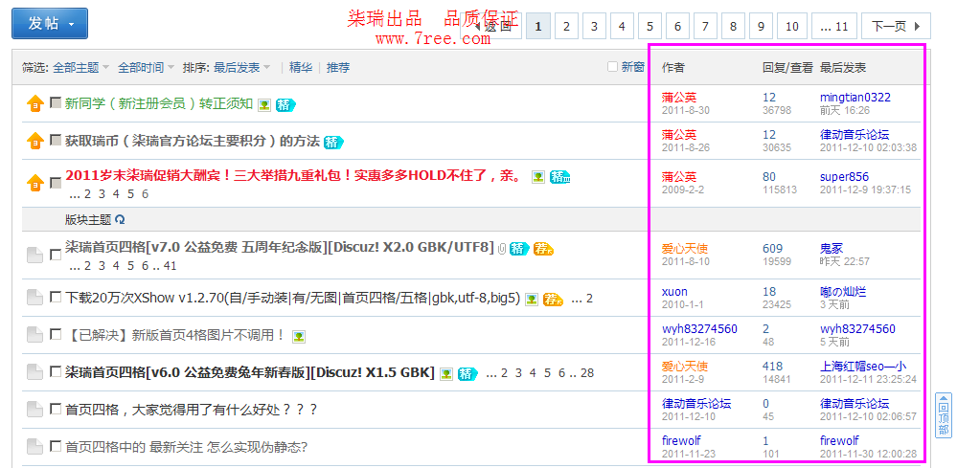Image resolution: width=980 pixels, height=468 pixels.
Task: Open page 41 of v7.0 thread
Action: point(171,266)
